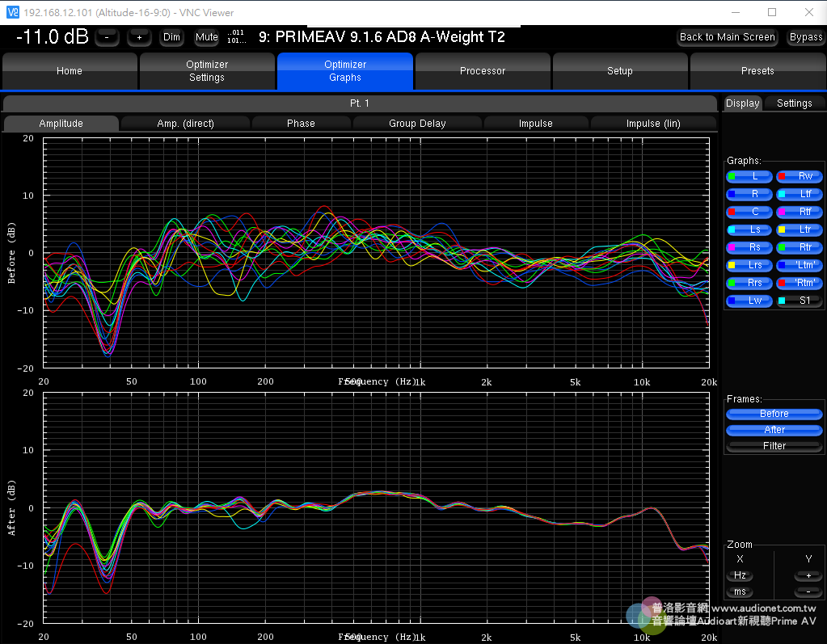
Task: Go back to main screen
Action: click(727, 37)
